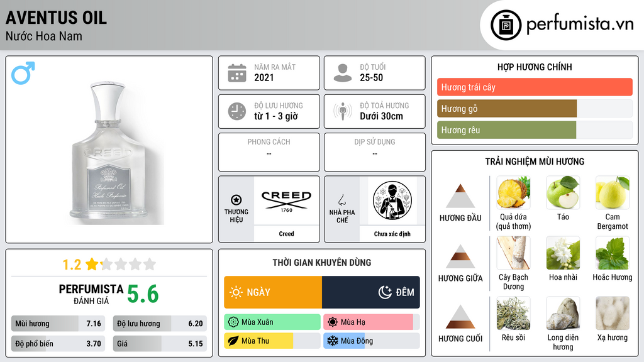Click the person icon beside Độ tuổi
This screenshot has width=644, height=362.
[343, 73]
